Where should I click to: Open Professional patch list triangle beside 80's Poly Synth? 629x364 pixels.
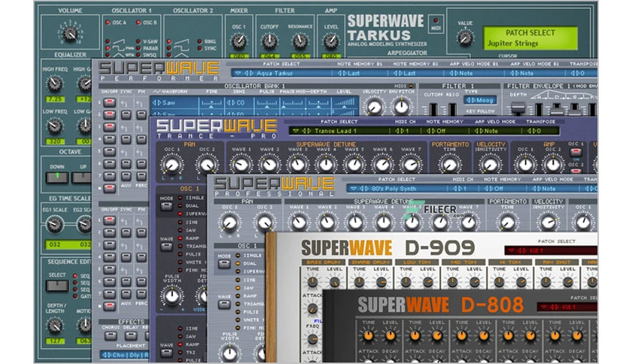click(x=354, y=189)
